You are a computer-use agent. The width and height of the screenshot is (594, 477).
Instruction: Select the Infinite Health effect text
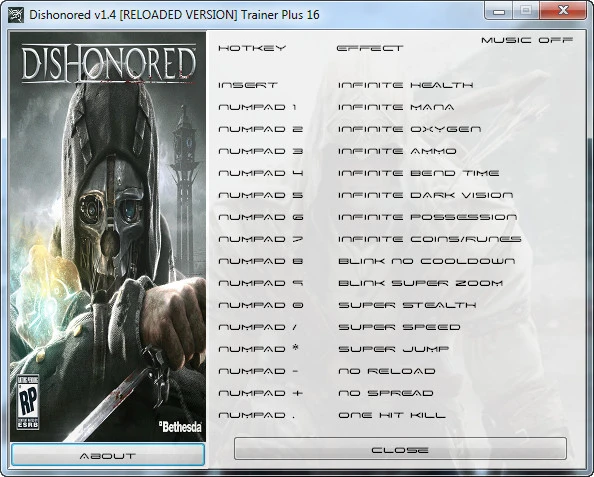[x=406, y=85]
